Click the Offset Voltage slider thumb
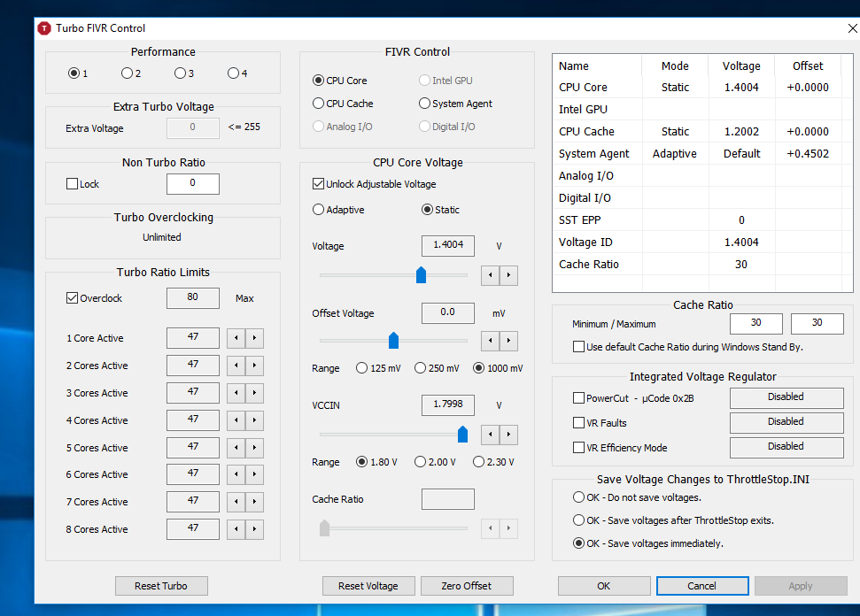Image resolution: width=860 pixels, height=616 pixels. click(x=393, y=341)
